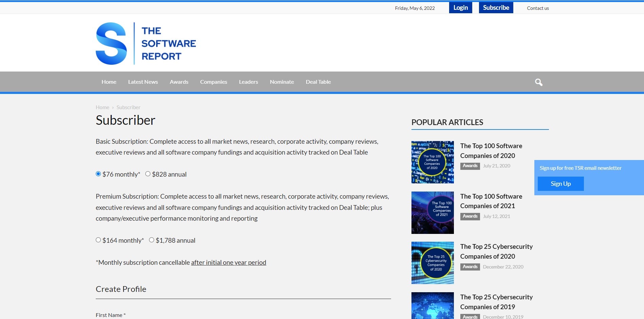Click the 2021 Software Companies thumbnail
This screenshot has height=319, width=644.
[x=433, y=213]
